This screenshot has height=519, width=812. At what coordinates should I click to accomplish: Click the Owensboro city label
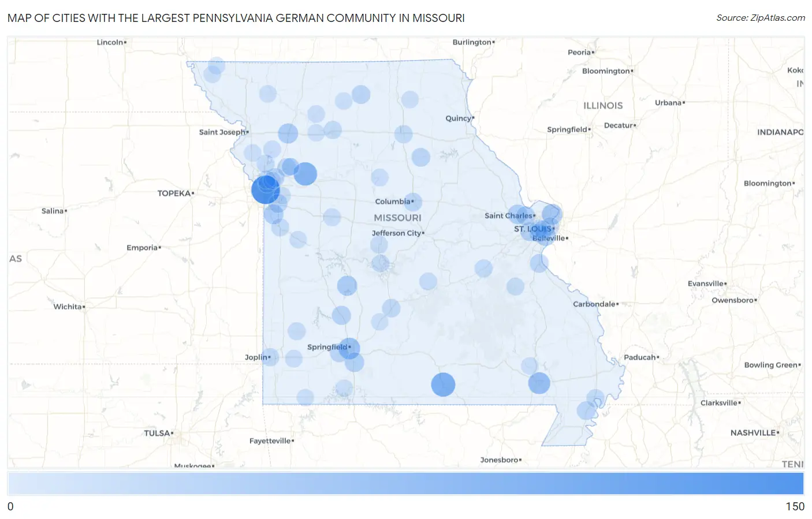coord(733,300)
